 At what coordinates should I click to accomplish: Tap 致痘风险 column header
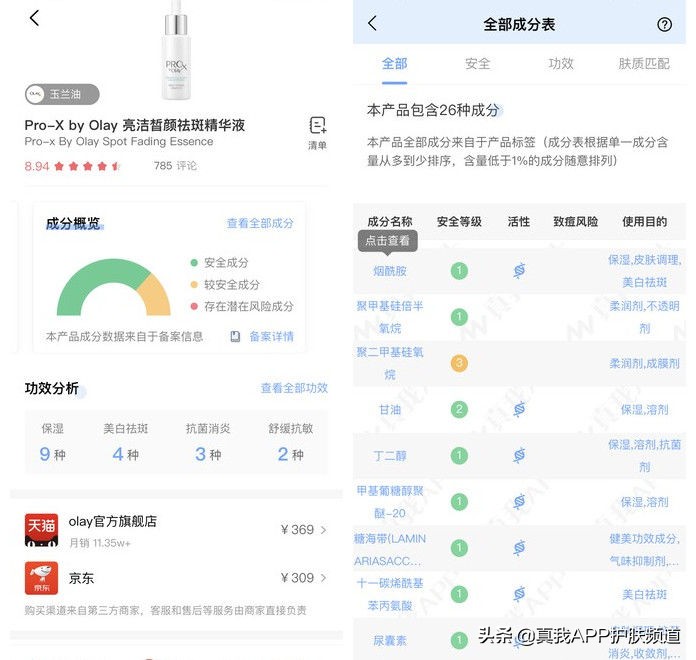pos(575,221)
